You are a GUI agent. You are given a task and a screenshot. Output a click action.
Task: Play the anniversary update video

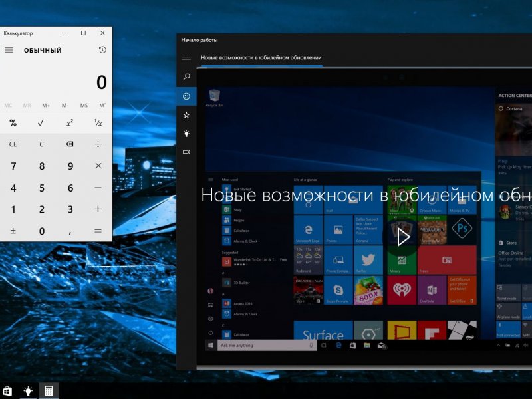point(403,237)
